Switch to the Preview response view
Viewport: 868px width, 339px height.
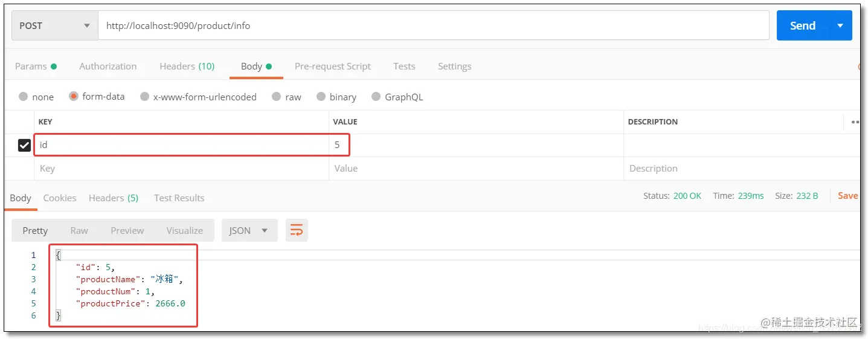(x=127, y=230)
